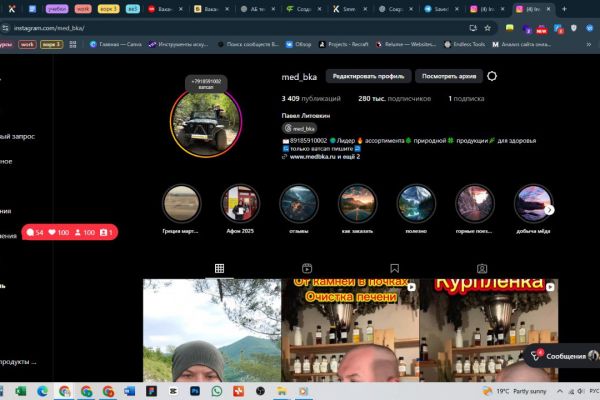Open the Афон 2025 highlight
The width and height of the screenshot is (600, 400).
(240, 204)
